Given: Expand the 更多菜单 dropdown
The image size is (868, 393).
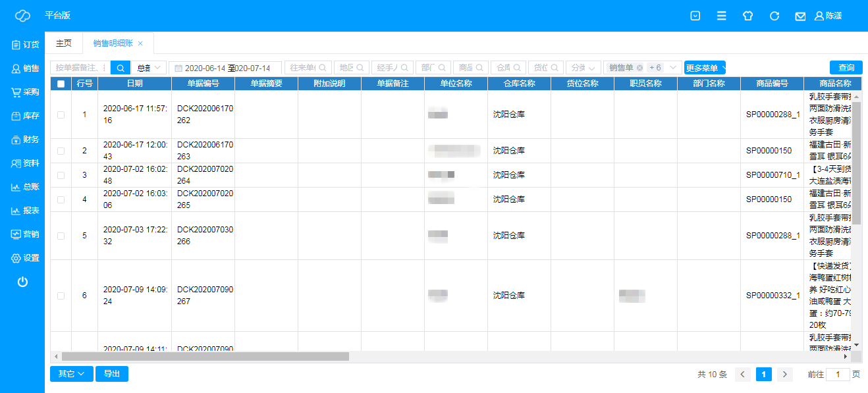Looking at the screenshot, I should point(705,68).
